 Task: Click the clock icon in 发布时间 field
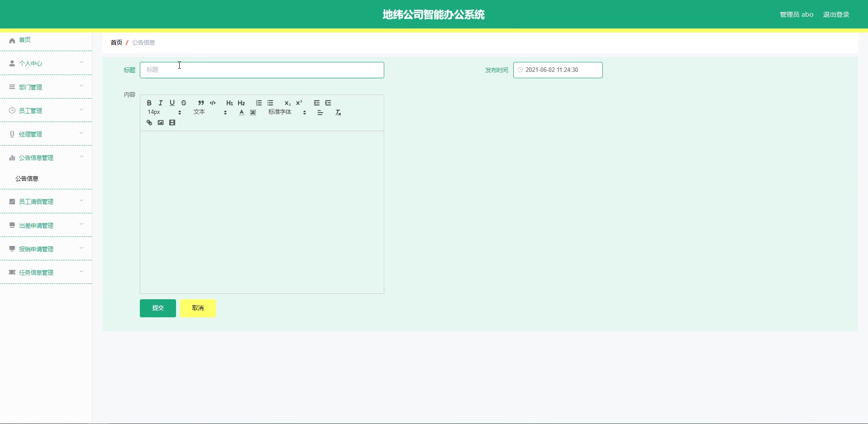[520, 70]
